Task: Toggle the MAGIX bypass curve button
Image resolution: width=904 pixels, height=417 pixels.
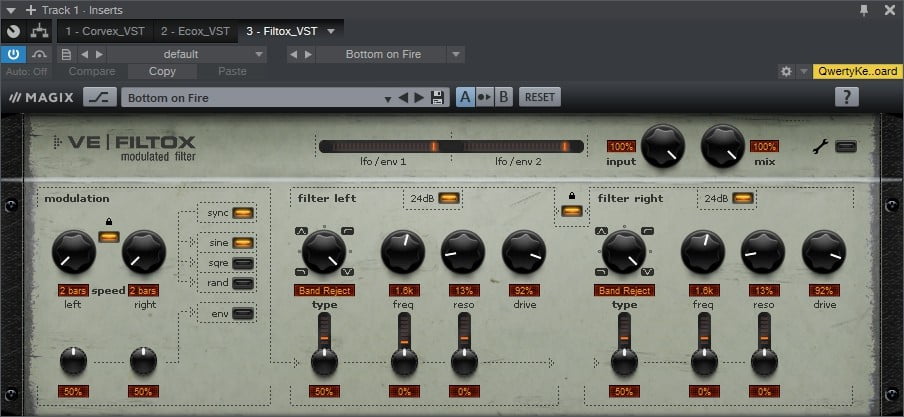Action: point(100,97)
